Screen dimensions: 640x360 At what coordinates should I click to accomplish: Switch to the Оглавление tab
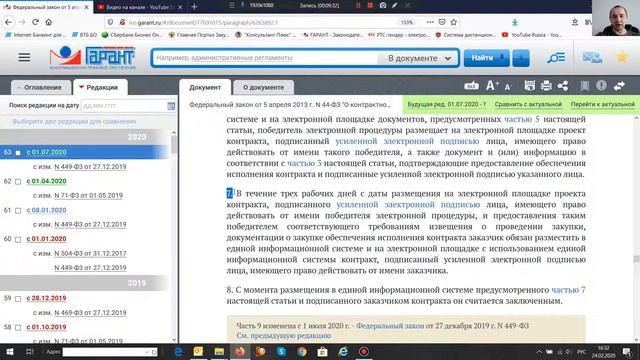(42, 87)
